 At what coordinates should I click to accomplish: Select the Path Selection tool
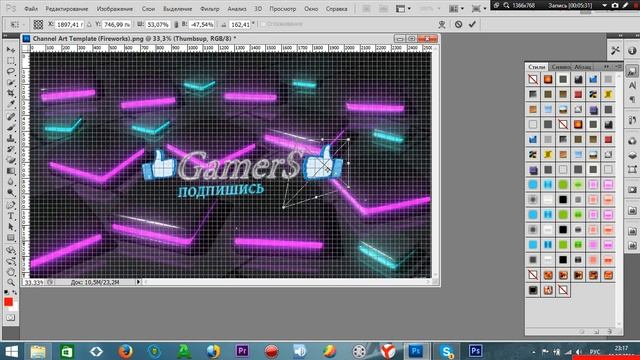coord(11,227)
